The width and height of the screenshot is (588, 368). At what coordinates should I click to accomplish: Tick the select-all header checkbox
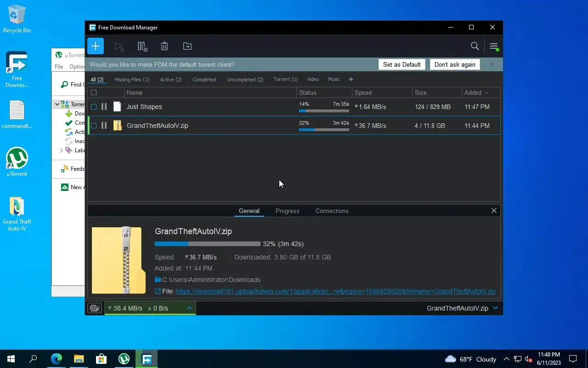(x=94, y=92)
